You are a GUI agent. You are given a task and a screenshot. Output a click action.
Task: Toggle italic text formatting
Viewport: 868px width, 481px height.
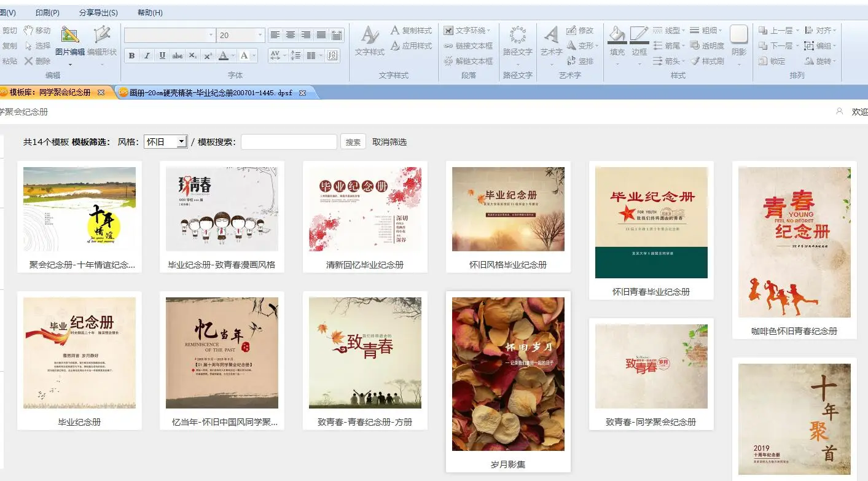pyautogui.click(x=147, y=56)
